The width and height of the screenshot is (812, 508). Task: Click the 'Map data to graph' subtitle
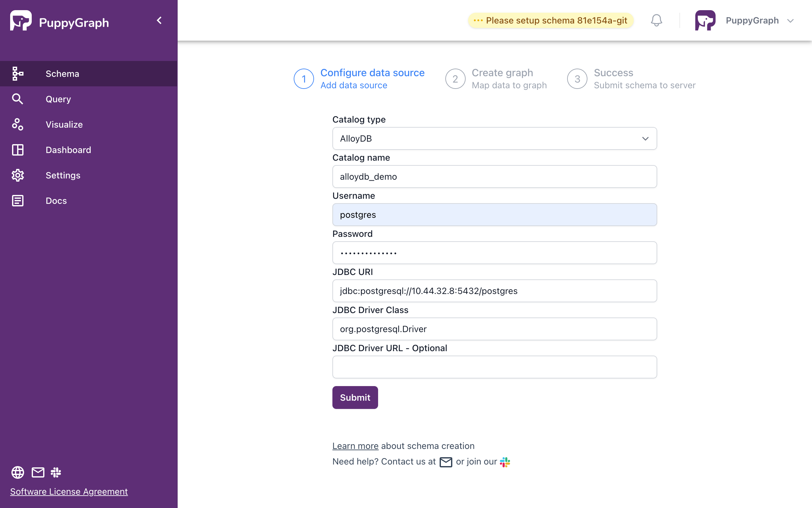[x=509, y=85]
